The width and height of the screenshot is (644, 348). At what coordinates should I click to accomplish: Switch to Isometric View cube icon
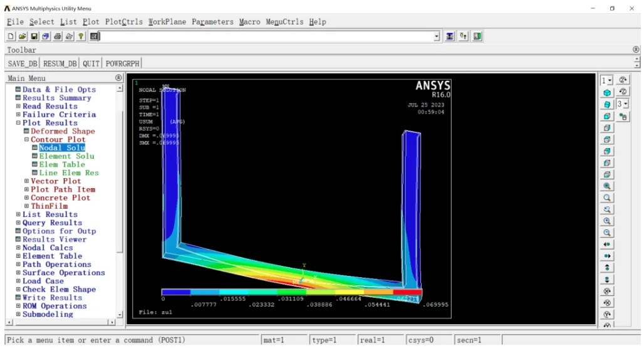[x=607, y=93]
